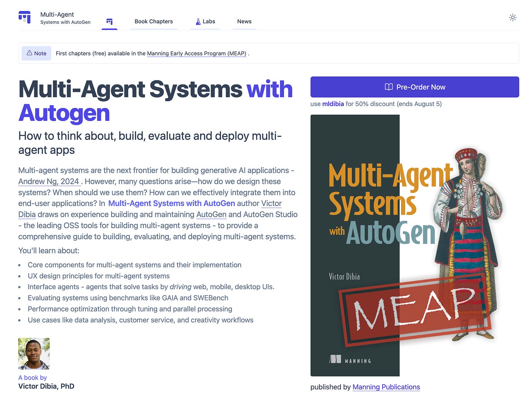Click the Note badge
The width and height of the screenshot is (532, 412).
(x=37, y=53)
